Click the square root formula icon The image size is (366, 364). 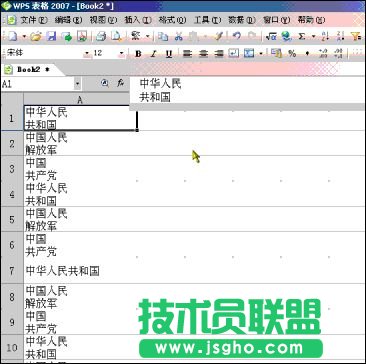tap(271, 36)
